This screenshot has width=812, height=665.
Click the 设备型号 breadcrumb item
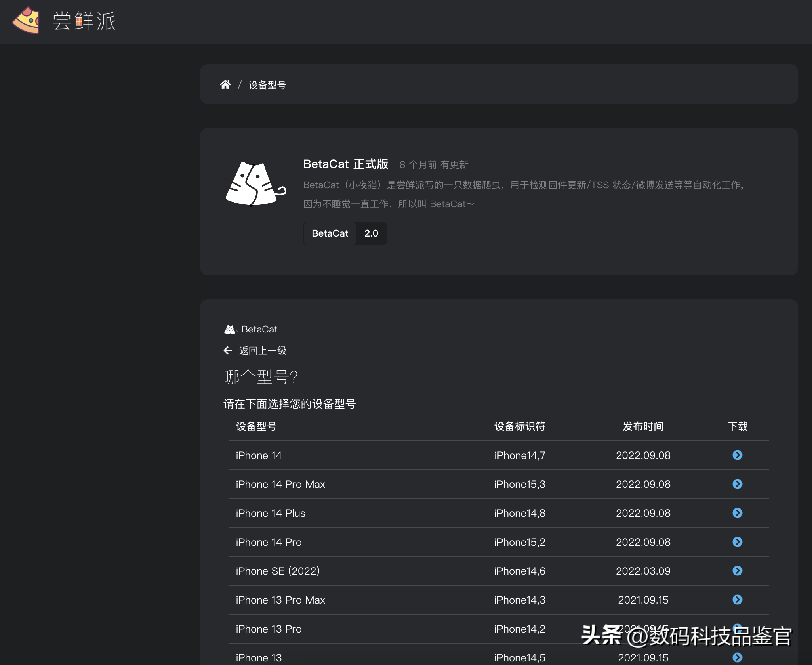tap(267, 85)
